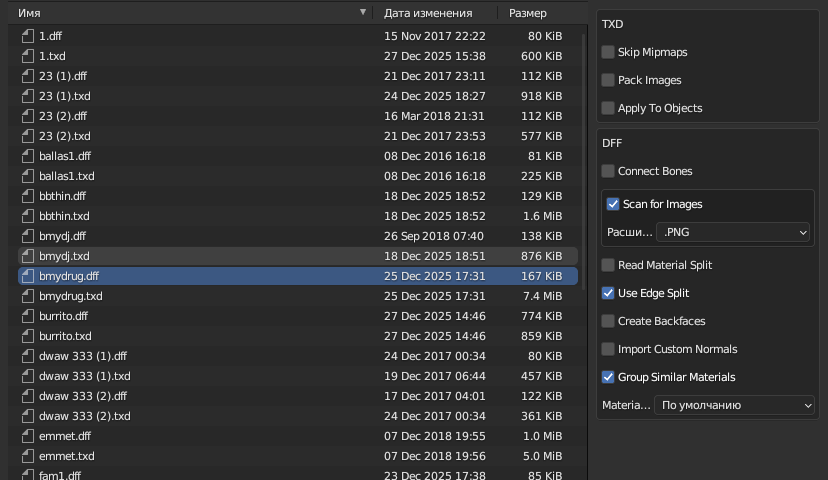Open the .PNG extension dropdown

click(733, 232)
